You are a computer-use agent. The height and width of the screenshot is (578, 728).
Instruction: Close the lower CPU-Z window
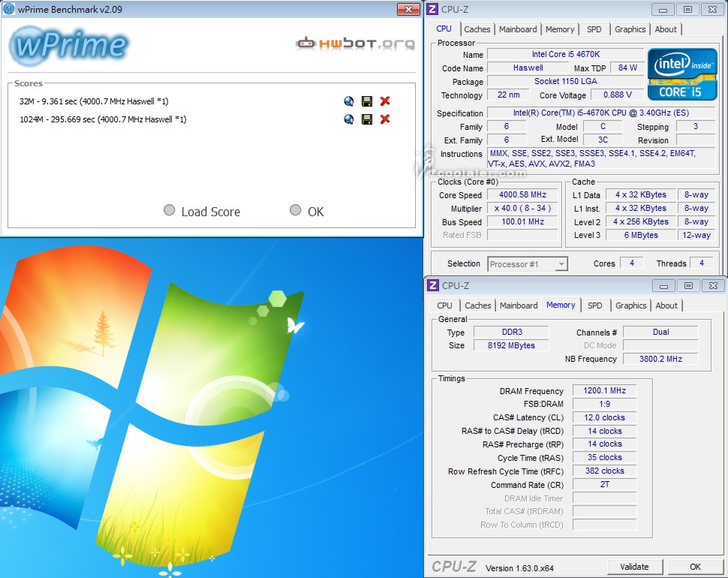(x=713, y=285)
